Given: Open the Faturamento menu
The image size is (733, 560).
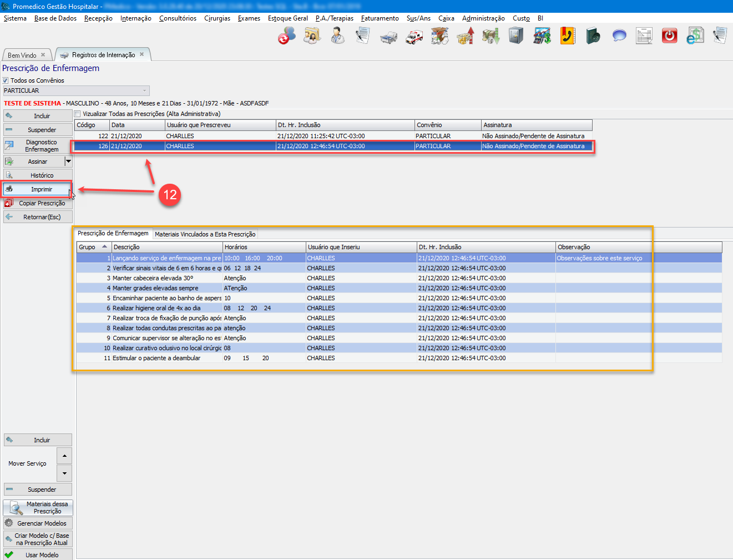Looking at the screenshot, I should [x=380, y=18].
